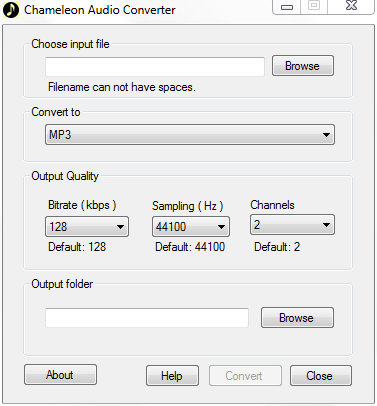The height and width of the screenshot is (406, 377).
Task: Expand the Bitrate kbps dropdown
Action: 87,227
